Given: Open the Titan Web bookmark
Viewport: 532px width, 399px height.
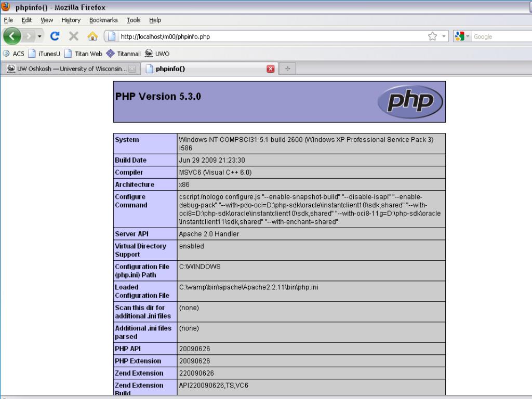Looking at the screenshot, I should (83, 54).
